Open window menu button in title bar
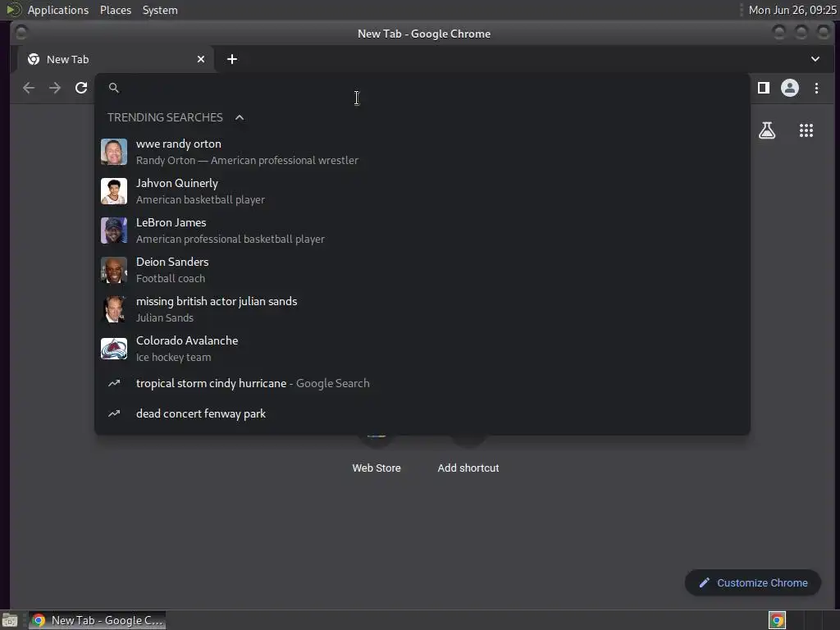The height and width of the screenshot is (630, 840). [21, 33]
